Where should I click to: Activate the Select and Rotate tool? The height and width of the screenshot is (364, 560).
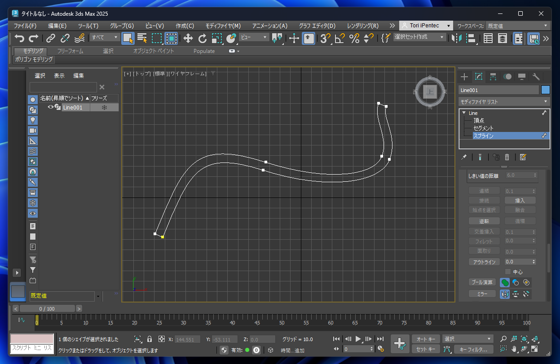click(202, 38)
